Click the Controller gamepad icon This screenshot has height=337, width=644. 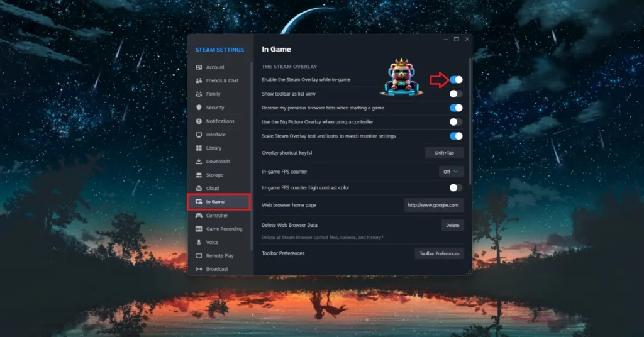click(199, 215)
